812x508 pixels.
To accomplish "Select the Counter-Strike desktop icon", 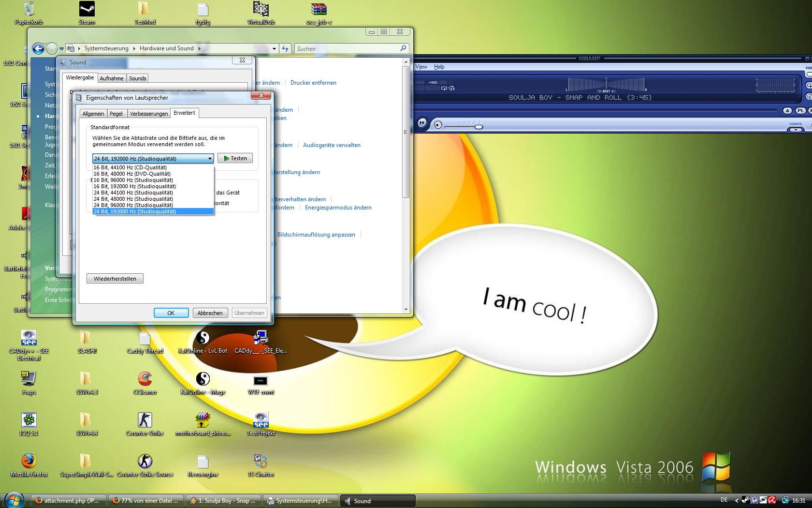I will [x=145, y=424].
